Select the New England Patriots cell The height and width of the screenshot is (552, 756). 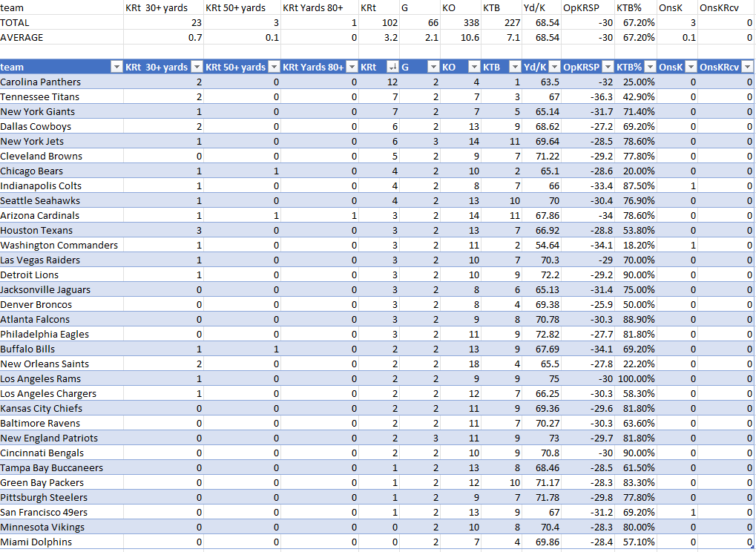pyautogui.click(x=62, y=438)
